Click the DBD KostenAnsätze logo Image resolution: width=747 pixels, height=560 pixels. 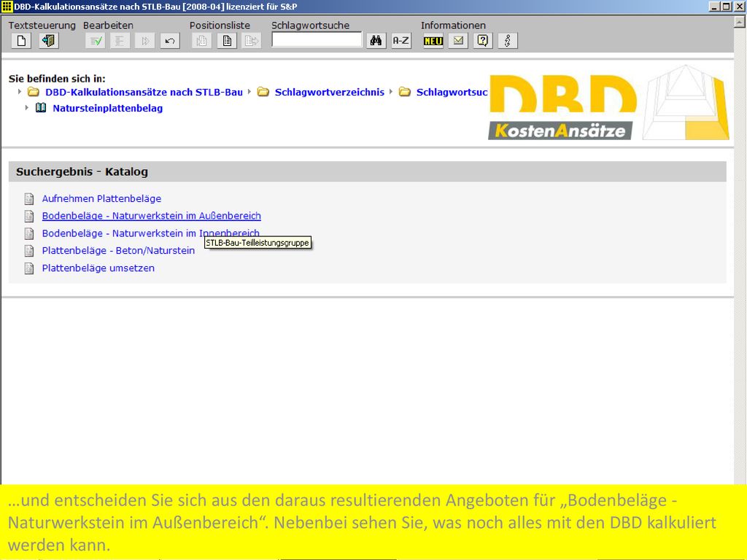[608, 104]
